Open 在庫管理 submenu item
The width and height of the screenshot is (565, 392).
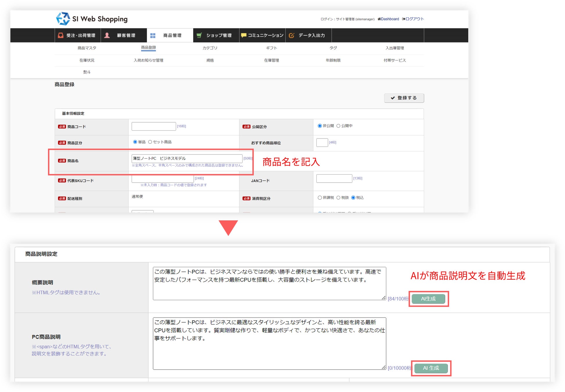point(271,60)
